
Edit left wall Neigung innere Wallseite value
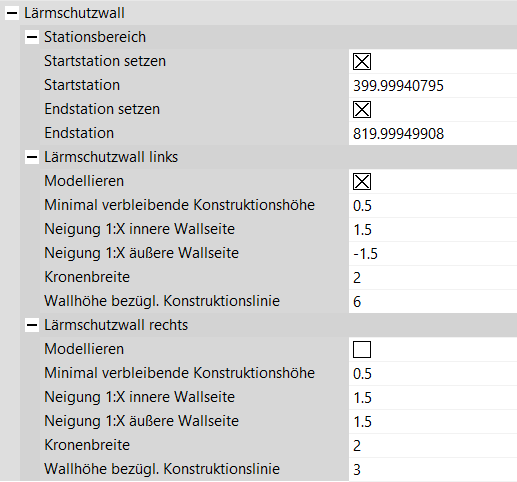tap(433, 230)
